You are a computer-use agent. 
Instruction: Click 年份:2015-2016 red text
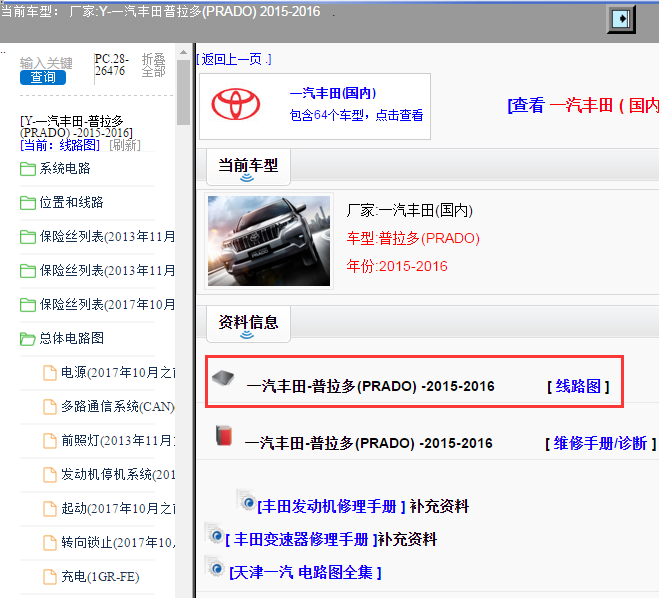point(397,266)
